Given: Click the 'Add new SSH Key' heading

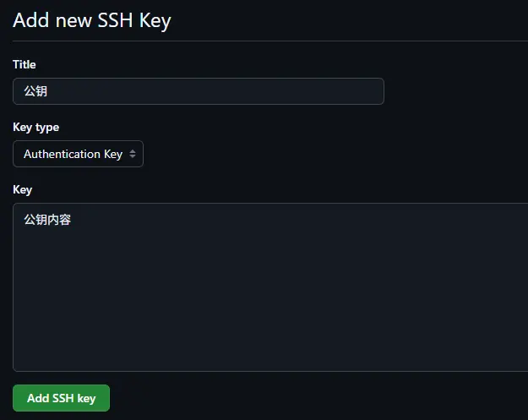Looking at the screenshot, I should (x=91, y=20).
